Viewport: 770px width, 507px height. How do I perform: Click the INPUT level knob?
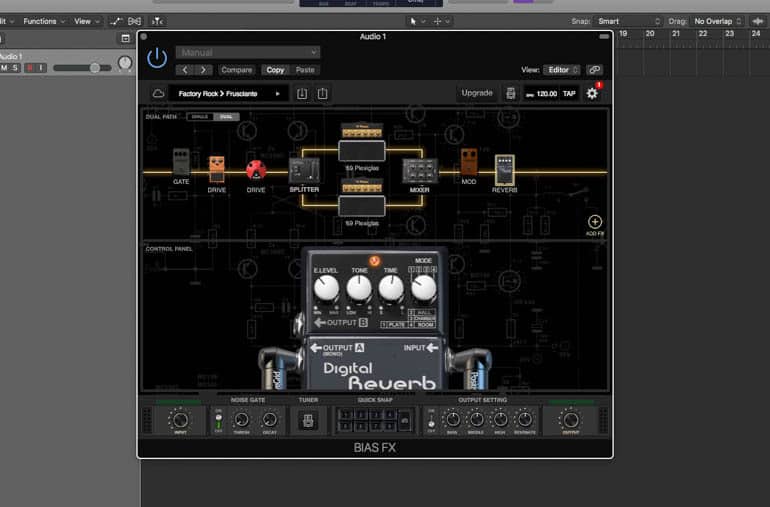pyautogui.click(x=180, y=420)
